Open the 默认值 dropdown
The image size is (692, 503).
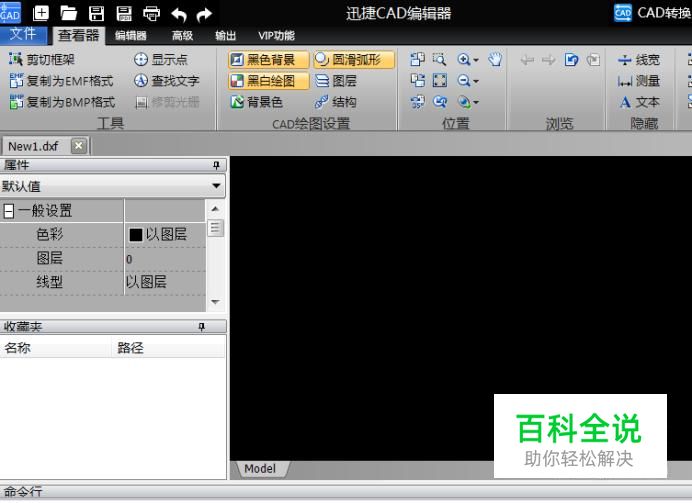216,186
